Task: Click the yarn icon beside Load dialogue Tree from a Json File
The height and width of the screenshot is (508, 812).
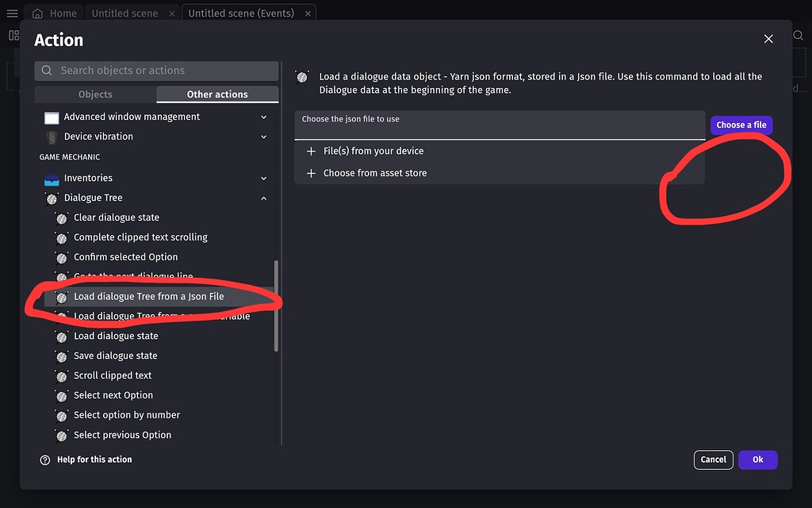Action: 61,296
